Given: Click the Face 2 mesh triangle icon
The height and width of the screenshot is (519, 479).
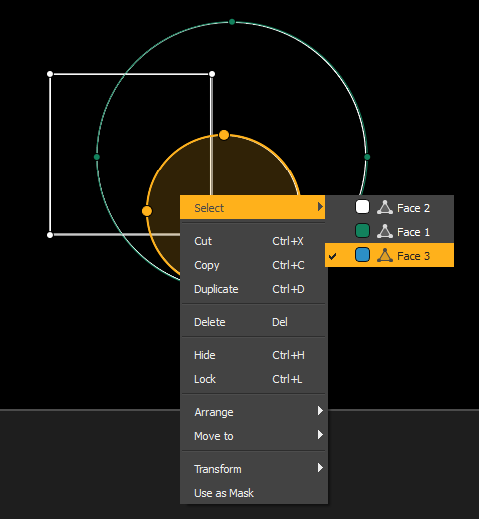Looking at the screenshot, I should point(385,207).
